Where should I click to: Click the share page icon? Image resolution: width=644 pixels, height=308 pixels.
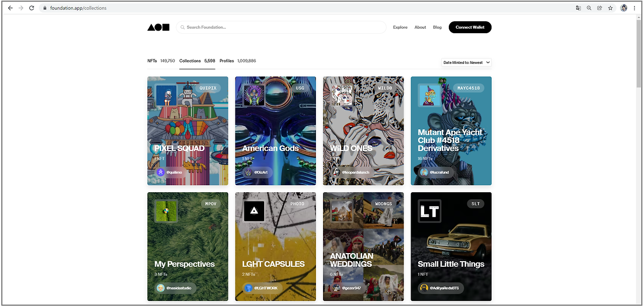tap(600, 8)
